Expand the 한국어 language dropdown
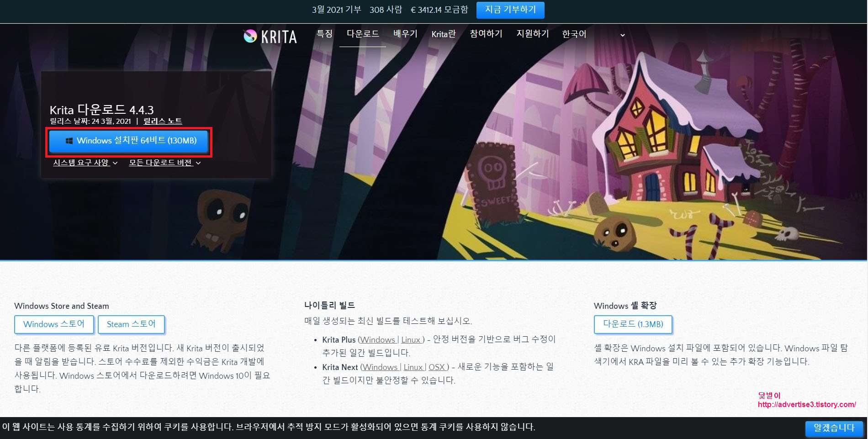The image size is (868, 439). (593, 34)
